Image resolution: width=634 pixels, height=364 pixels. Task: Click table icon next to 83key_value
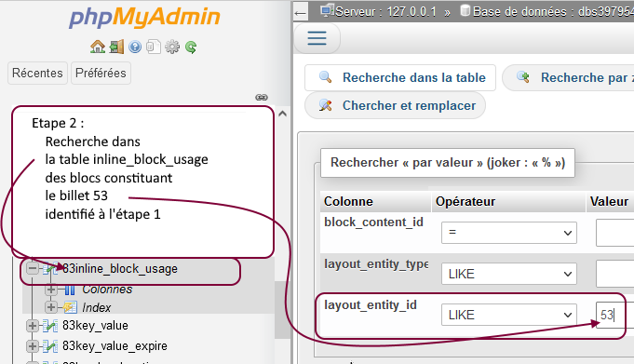pos(50,326)
